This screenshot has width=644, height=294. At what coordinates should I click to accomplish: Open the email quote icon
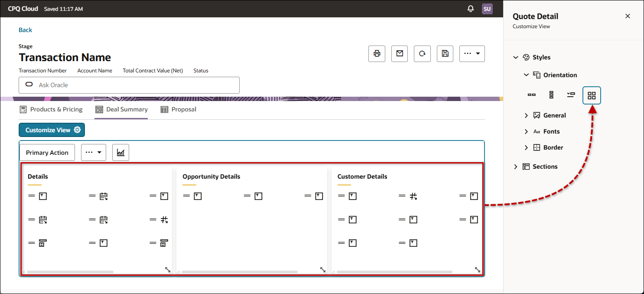tap(400, 53)
